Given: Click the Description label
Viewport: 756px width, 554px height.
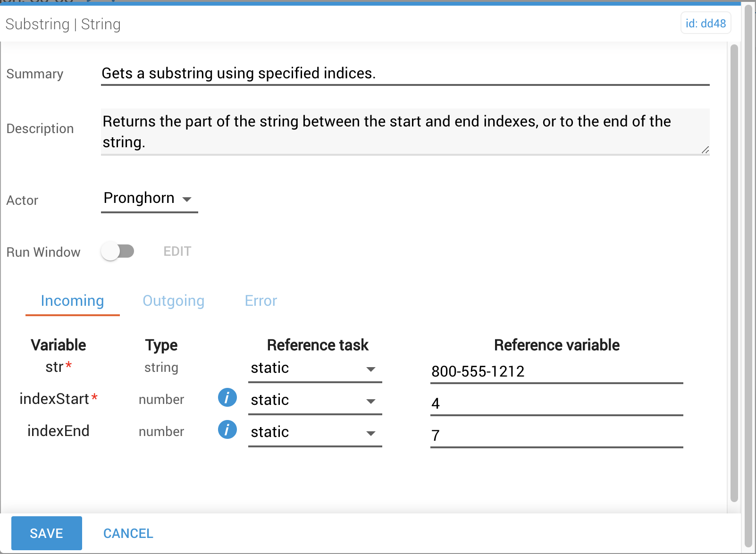Looking at the screenshot, I should [40, 129].
